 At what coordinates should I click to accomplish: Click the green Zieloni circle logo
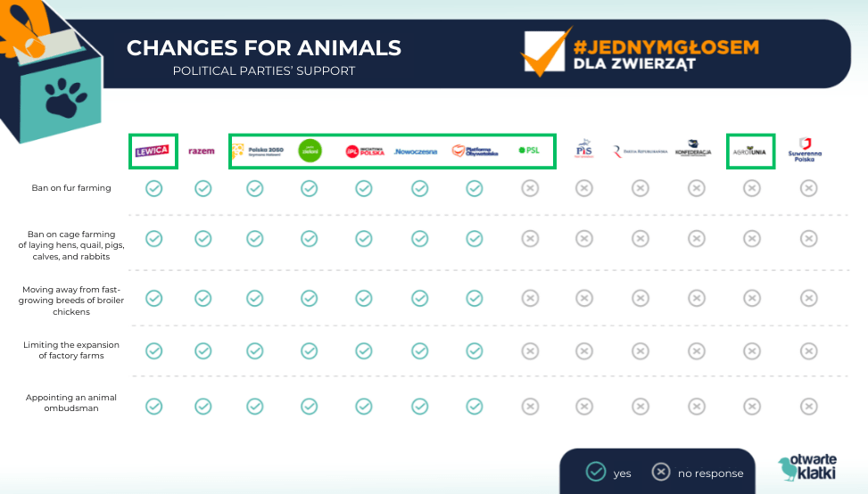pos(310,151)
